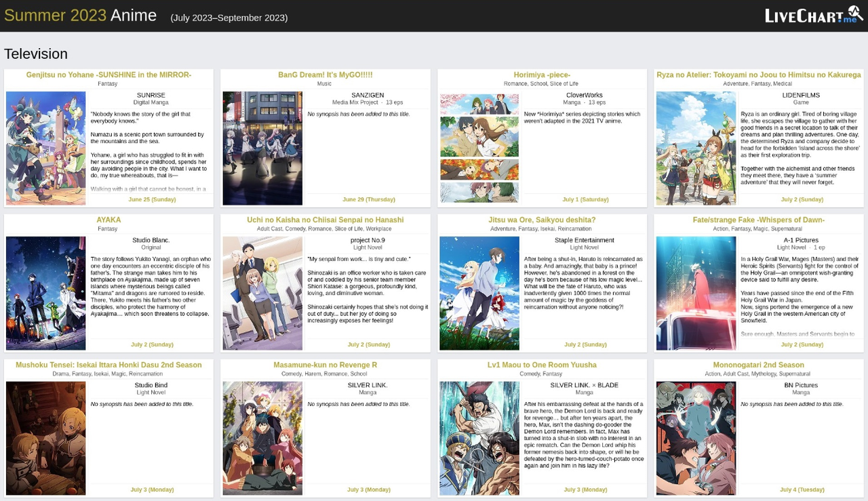Viewport: 868px width, 501px height.
Task: Click the BanG Dream! It's MyGO poster image
Action: [x=262, y=148]
